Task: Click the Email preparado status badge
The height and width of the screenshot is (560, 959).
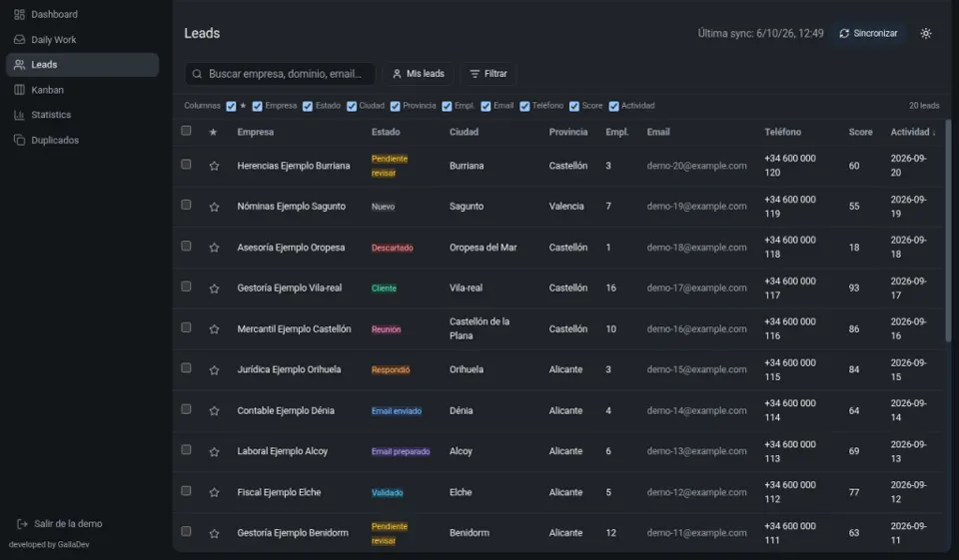Action: coord(401,452)
